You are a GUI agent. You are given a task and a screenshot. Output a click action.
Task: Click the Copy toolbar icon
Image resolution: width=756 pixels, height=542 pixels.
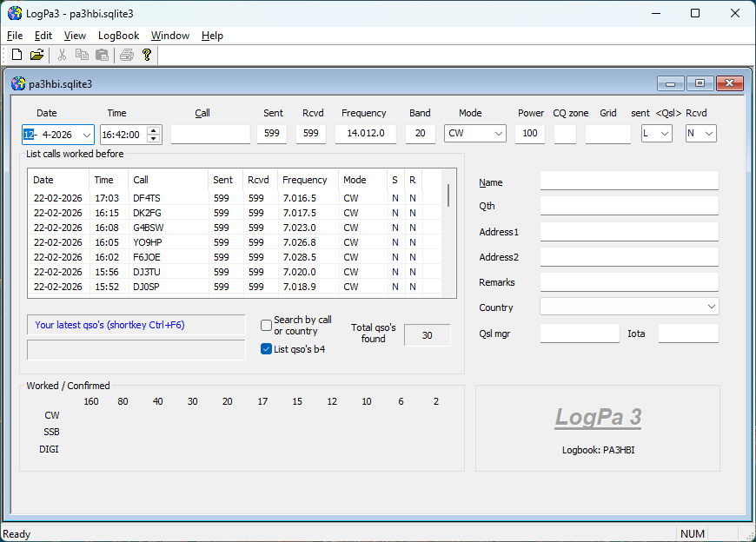coord(83,55)
